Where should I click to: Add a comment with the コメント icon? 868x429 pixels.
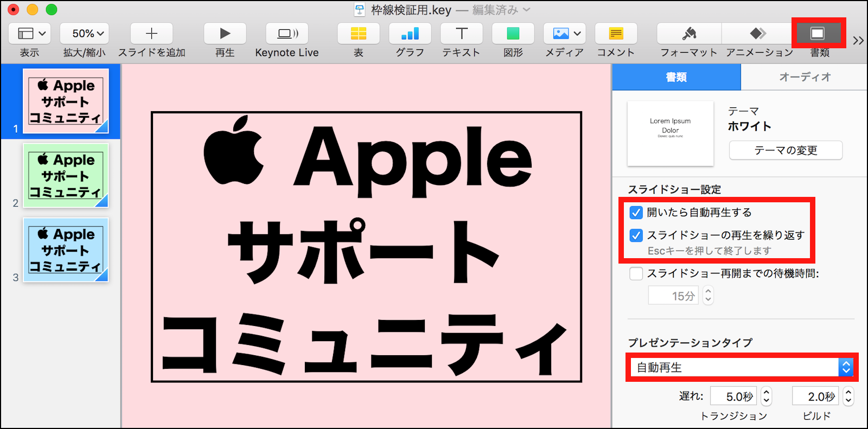pyautogui.click(x=616, y=34)
